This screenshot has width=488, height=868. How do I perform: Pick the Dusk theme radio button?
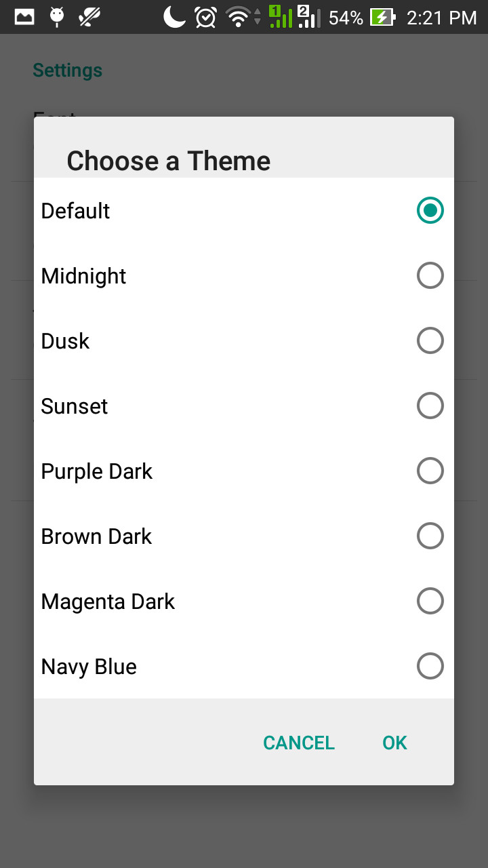(x=430, y=340)
